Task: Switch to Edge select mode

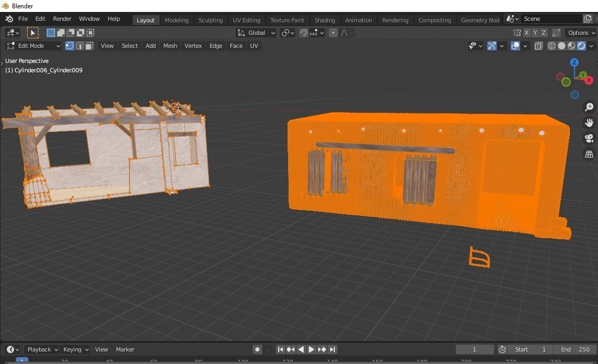Action: coord(80,46)
